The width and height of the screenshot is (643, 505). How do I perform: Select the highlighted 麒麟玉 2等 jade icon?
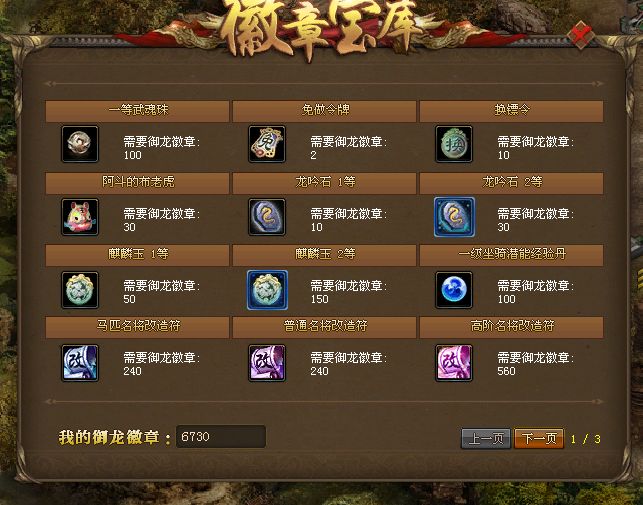(x=267, y=290)
